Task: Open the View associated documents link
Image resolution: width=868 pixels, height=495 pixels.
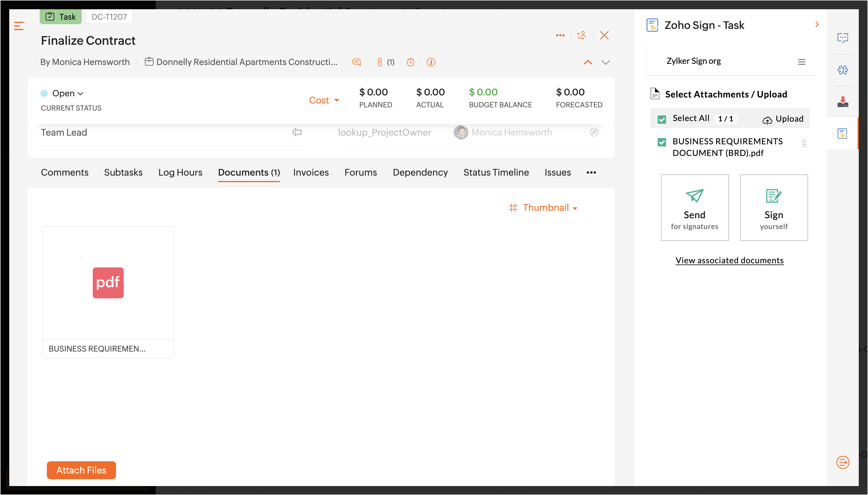Action: [729, 260]
